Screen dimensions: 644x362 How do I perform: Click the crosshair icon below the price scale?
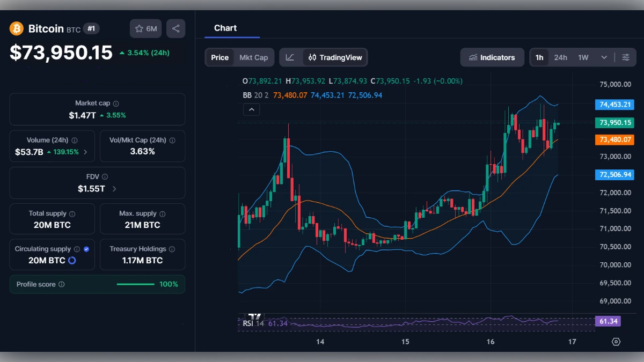click(615, 341)
